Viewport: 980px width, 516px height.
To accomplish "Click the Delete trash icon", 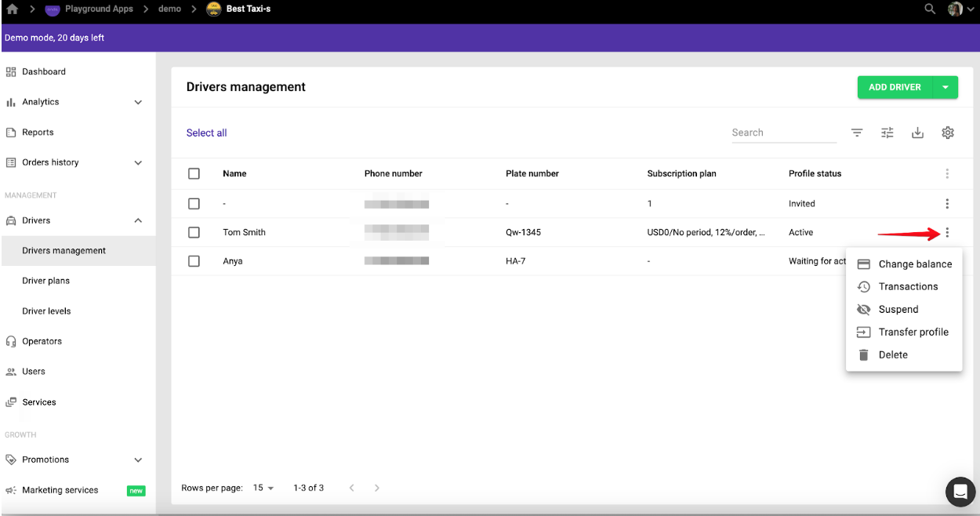I will [x=863, y=354].
